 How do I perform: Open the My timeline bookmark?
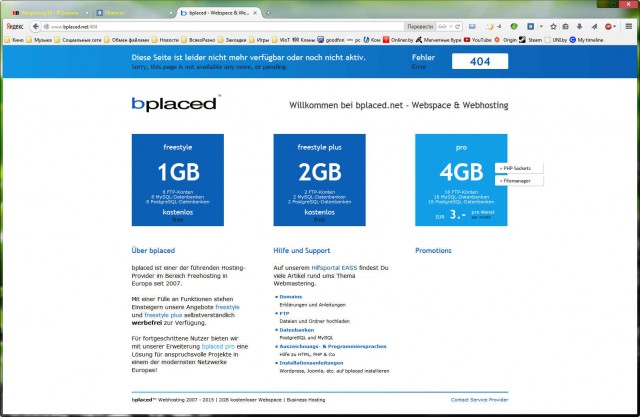[586, 40]
